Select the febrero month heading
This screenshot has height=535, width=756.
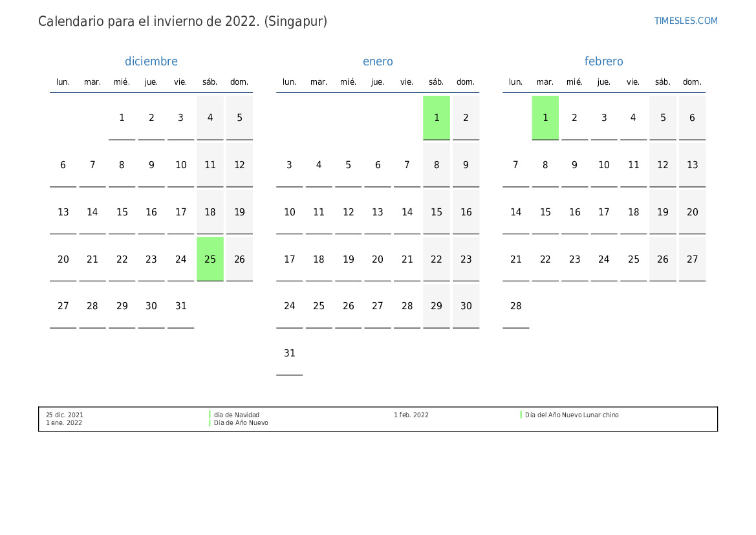point(603,61)
